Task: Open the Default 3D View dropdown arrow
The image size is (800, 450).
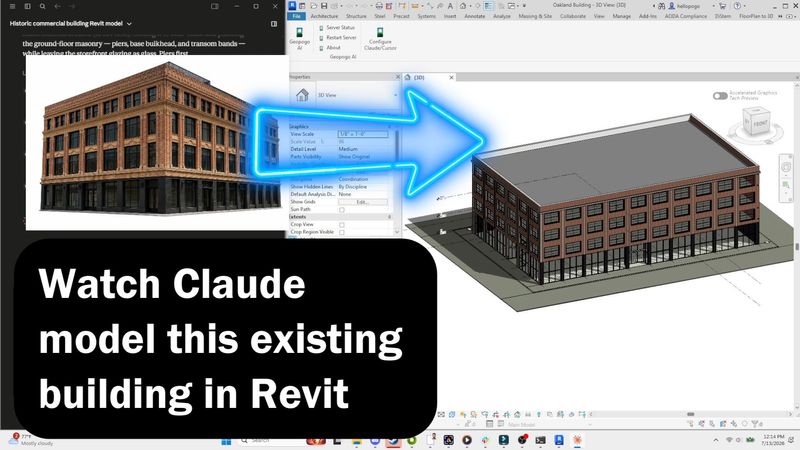Action: [x=470, y=6]
